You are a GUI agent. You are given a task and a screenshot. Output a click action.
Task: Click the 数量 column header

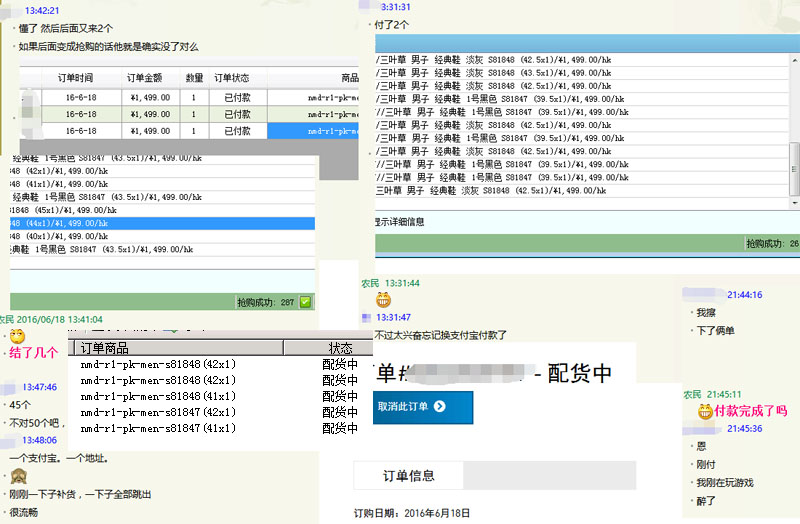pyautogui.click(x=194, y=78)
